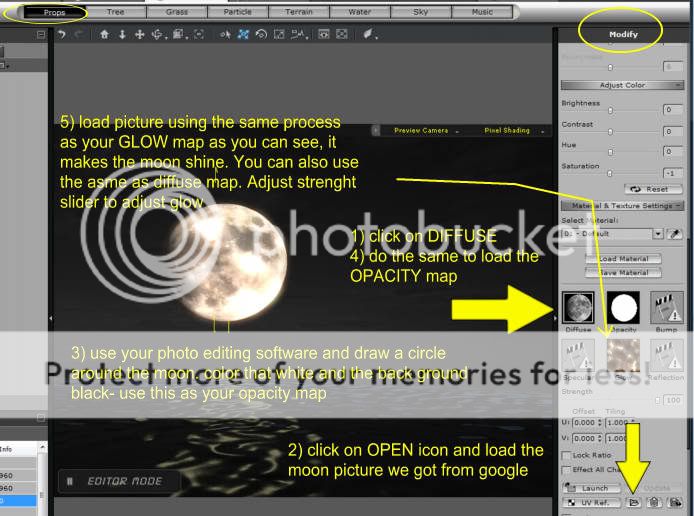Click the Brightness value field
The height and width of the screenshot is (516, 694).
[x=672, y=109]
